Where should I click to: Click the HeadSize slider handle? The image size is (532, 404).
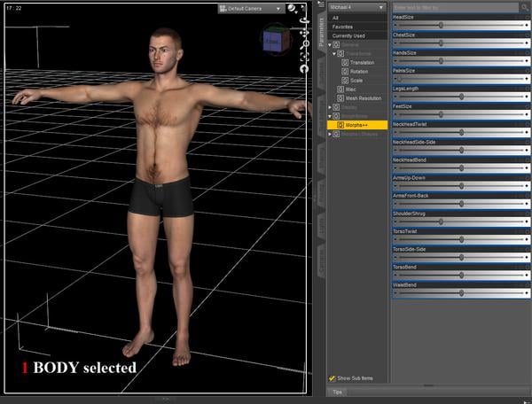click(441, 25)
